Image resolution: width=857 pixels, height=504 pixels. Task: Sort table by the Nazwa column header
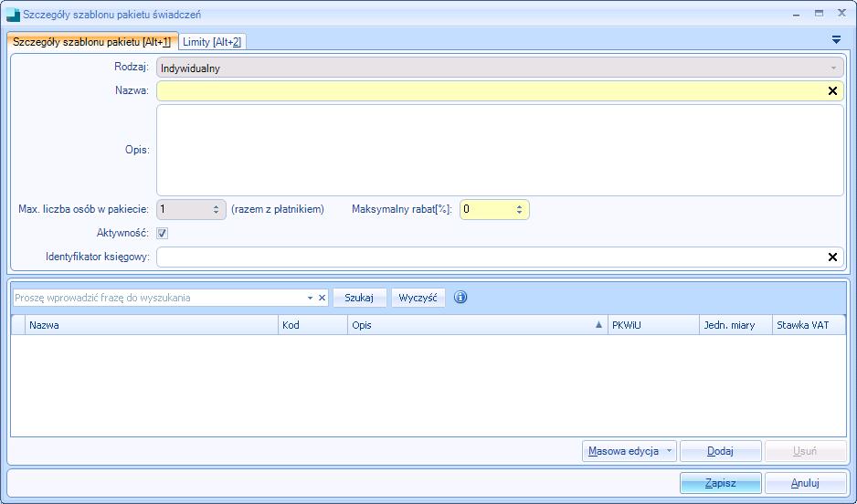coord(152,325)
